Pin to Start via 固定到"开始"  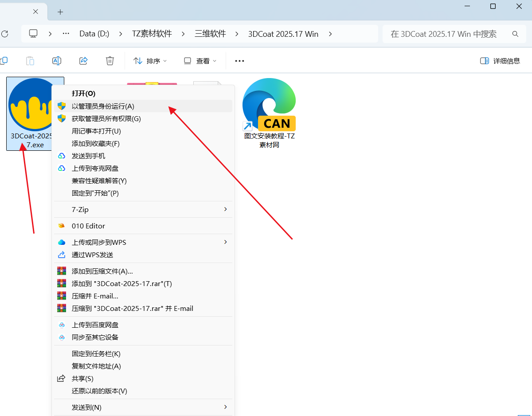pyautogui.click(x=143, y=193)
